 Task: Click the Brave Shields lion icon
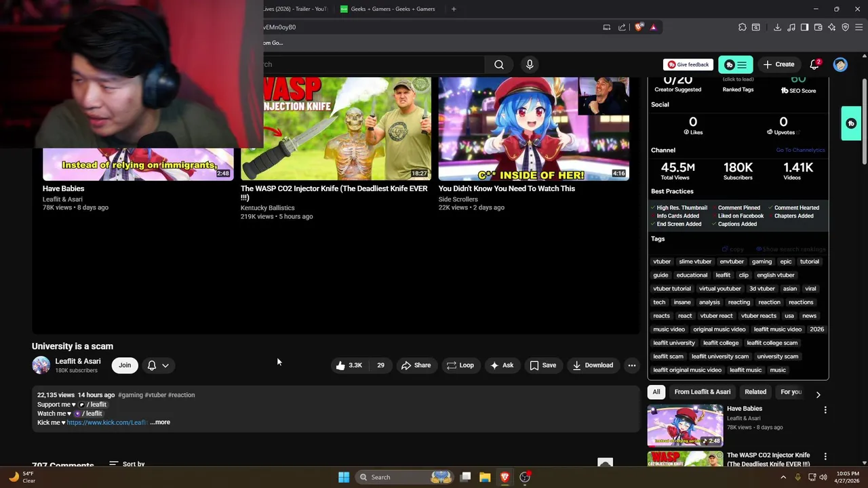639,27
